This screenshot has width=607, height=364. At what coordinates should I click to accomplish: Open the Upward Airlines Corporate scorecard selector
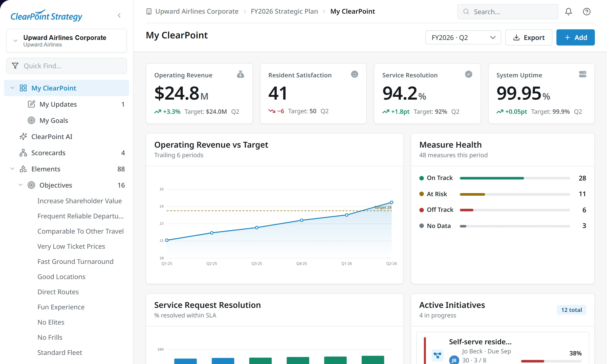click(x=67, y=41)
